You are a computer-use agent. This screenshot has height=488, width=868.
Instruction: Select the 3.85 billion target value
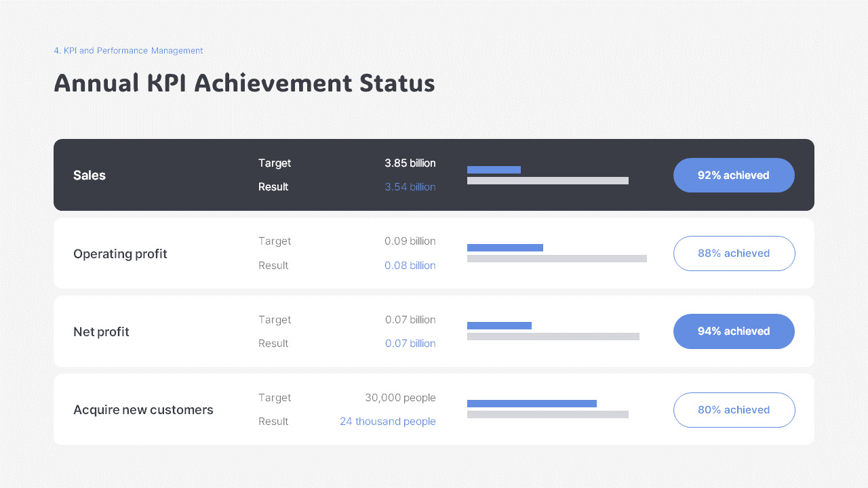tap(410, 163)
